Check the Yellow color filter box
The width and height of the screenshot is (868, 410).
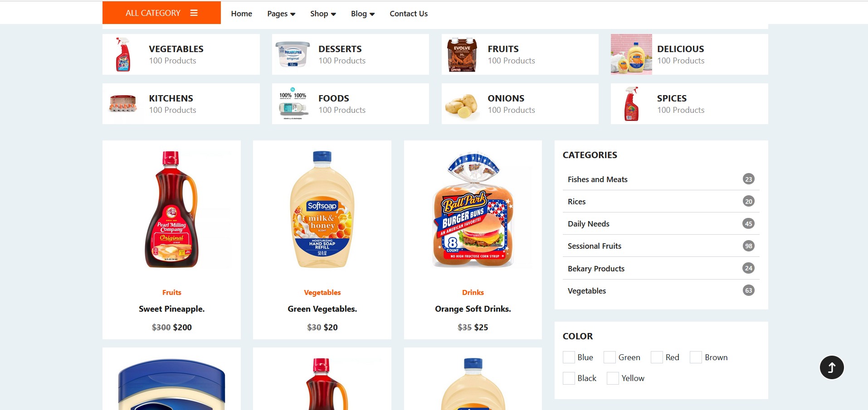613,378
